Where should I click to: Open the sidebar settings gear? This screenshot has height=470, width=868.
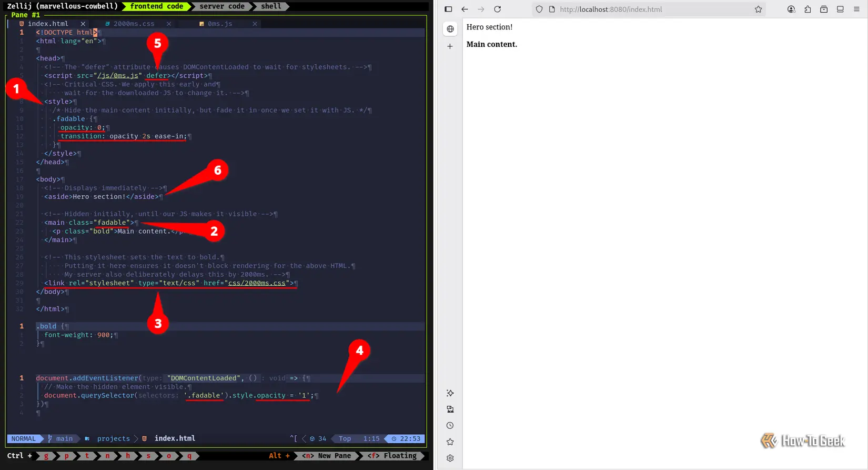click(x=450, y=458)
